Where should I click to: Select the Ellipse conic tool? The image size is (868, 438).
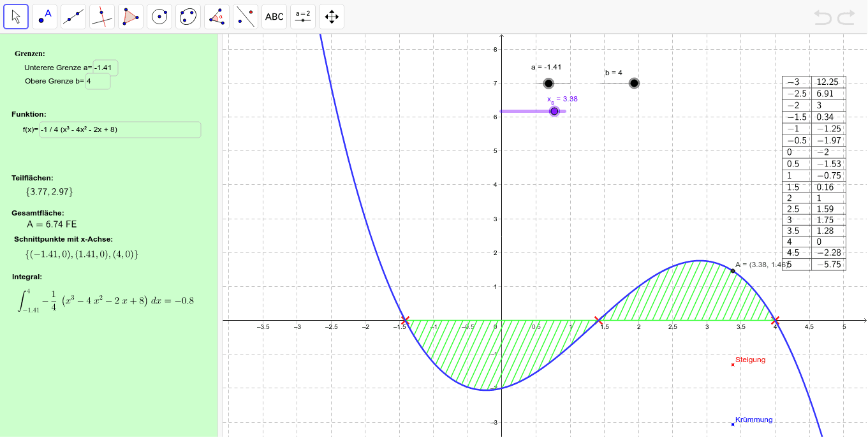point(188,17)
